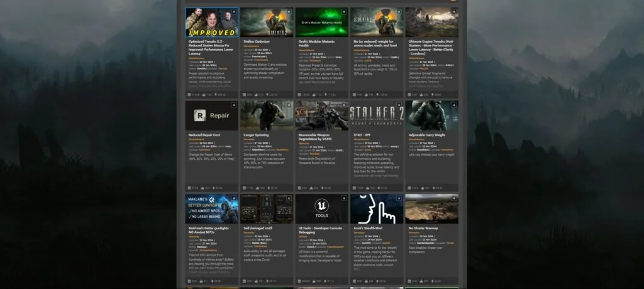Open STK2 - SPF title link
The height and width of the screenshot is (289, 644).
point(362,134)
